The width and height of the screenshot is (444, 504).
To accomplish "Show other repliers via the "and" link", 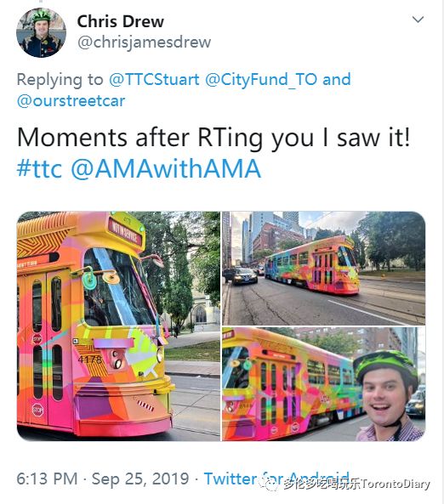I will click(x=337, y=79).
